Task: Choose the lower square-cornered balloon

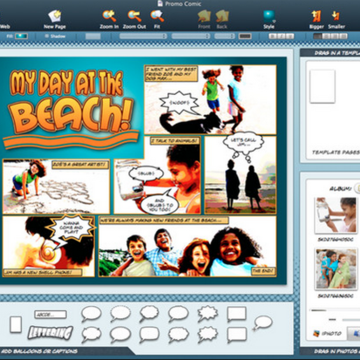Action: pos(237,335)
